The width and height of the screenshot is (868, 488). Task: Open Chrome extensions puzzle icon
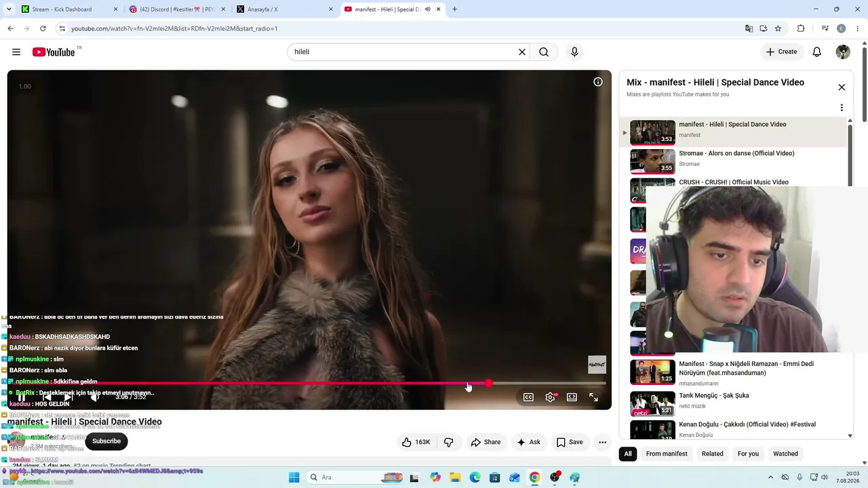tap(801, 28)
